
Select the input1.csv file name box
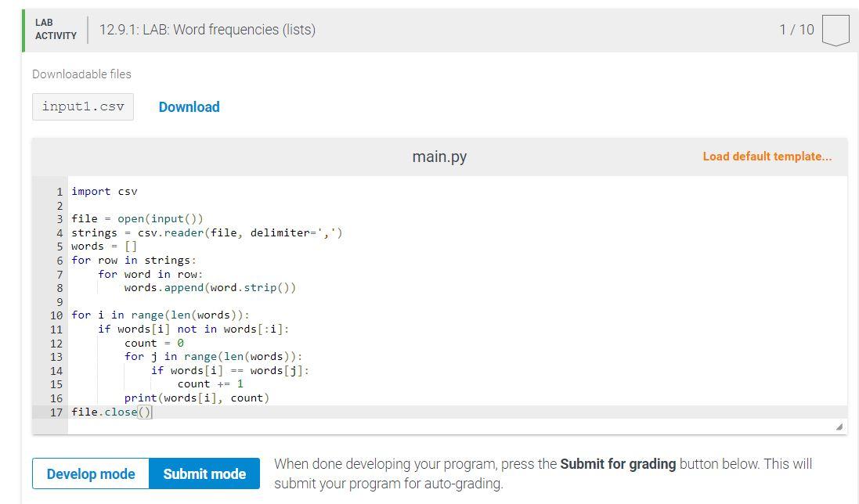[83, 107]
